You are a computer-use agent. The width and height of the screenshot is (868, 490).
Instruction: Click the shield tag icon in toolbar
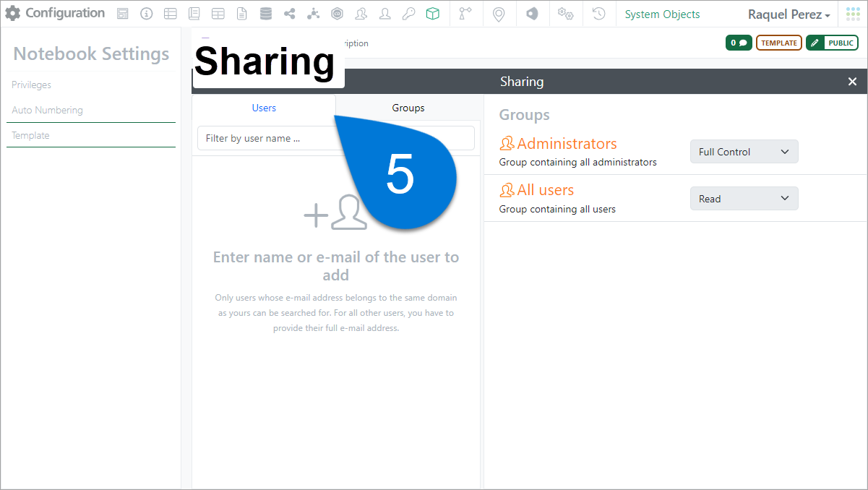coord(532,14)
